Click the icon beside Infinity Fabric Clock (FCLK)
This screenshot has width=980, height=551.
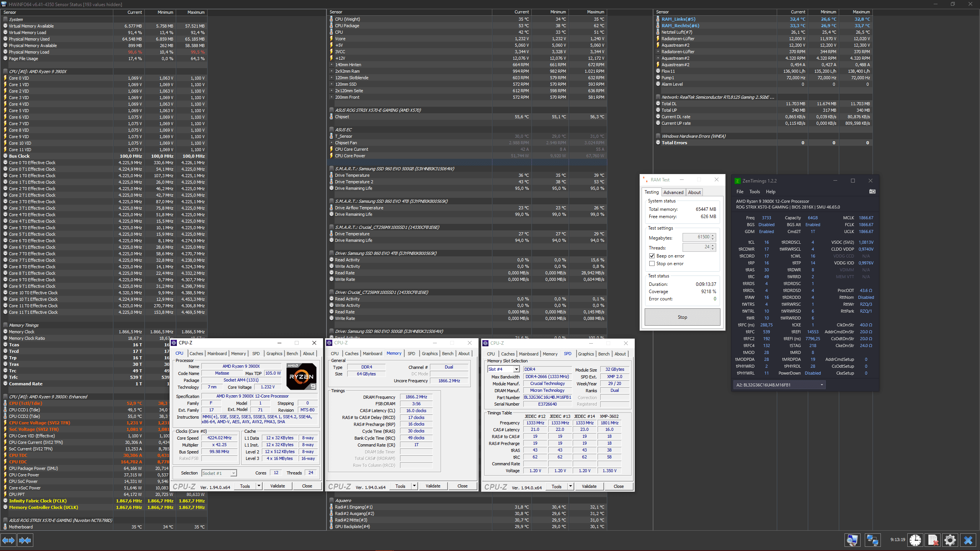tap(5, 501)
